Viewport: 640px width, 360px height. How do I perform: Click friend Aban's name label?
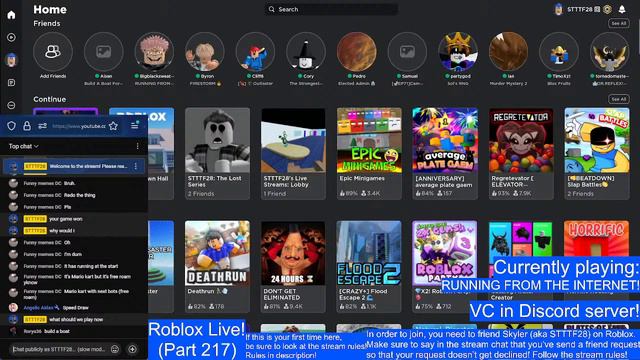click(106, 76)
